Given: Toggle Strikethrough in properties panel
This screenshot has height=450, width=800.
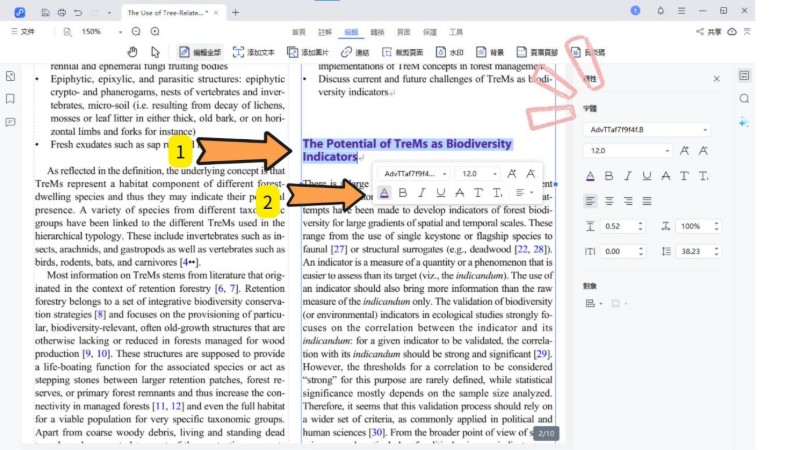Looking at the screenshot, I should [x=665, y=176].
